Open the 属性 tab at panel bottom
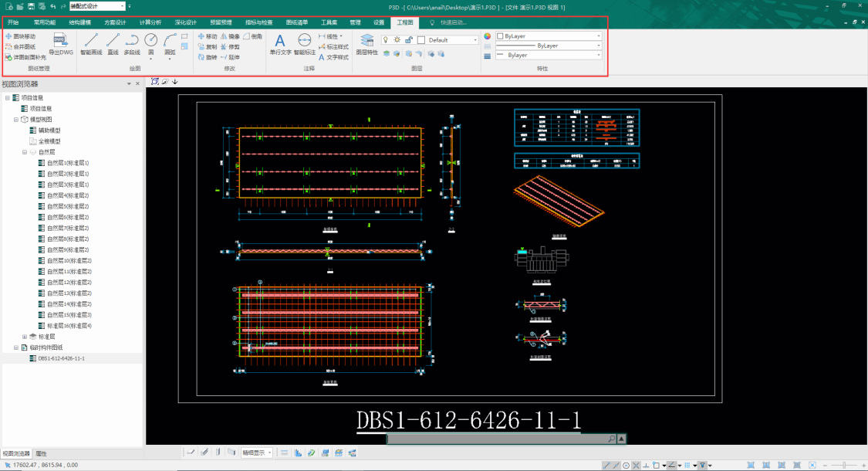 coord(42,453)
